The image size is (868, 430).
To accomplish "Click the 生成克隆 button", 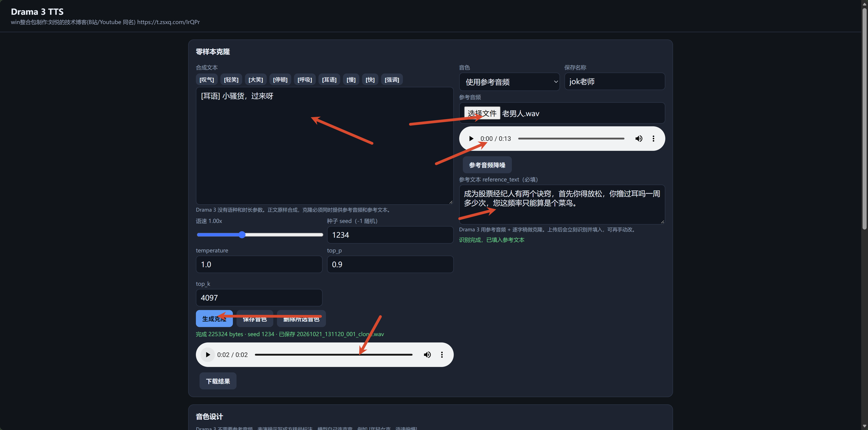I will tap(214, 319).
